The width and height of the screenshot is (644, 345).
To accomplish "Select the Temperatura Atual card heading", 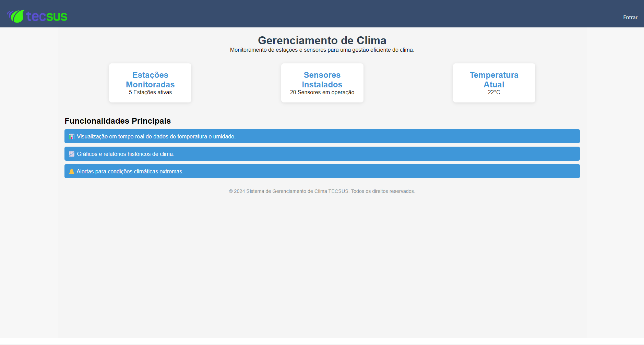I will [x=494, y=79].
